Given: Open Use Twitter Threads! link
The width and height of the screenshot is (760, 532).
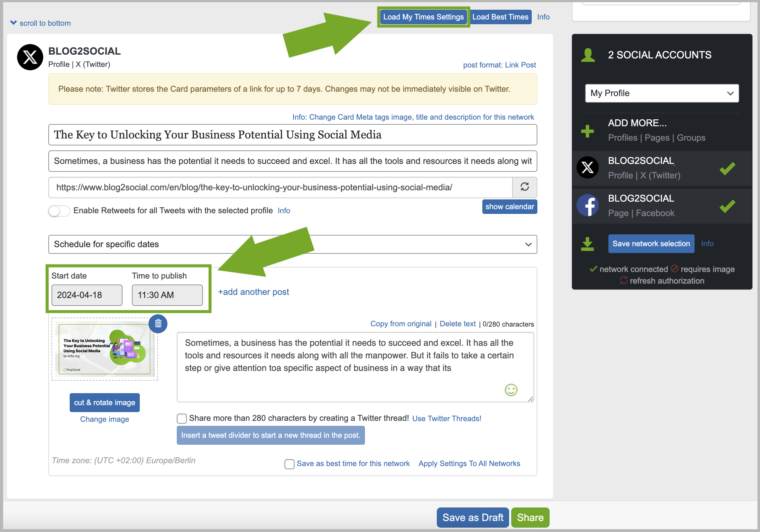Looking at the screenshot, I should 447,418.
